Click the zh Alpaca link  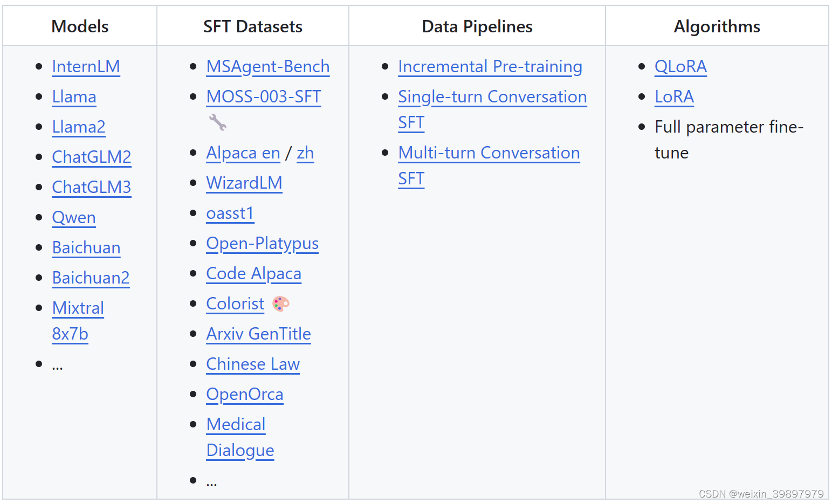click(305, 153)
